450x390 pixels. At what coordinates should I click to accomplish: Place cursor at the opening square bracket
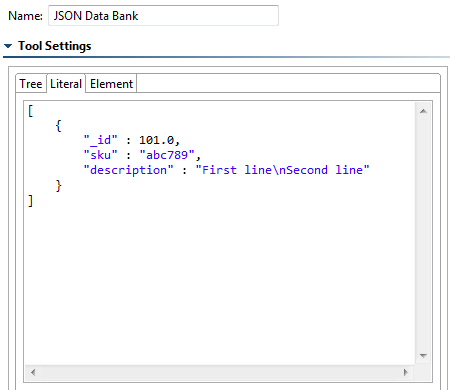30,111
